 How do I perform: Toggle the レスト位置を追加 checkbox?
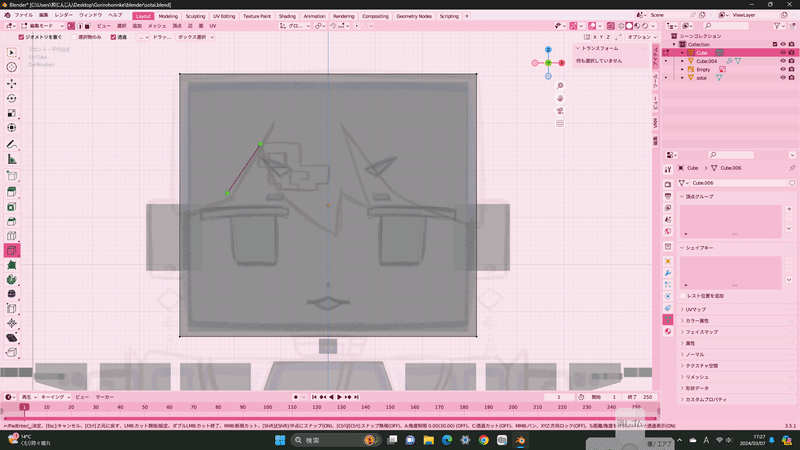[x=683, y=296]
